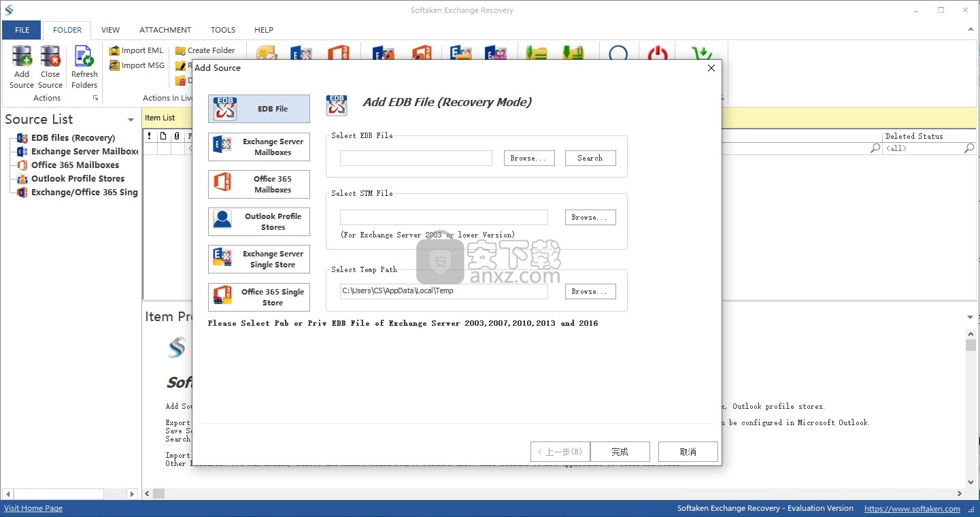Click the 取消 (Cancel) button
980x517 pixels.
pyautogui.click(x=688, y=452)
